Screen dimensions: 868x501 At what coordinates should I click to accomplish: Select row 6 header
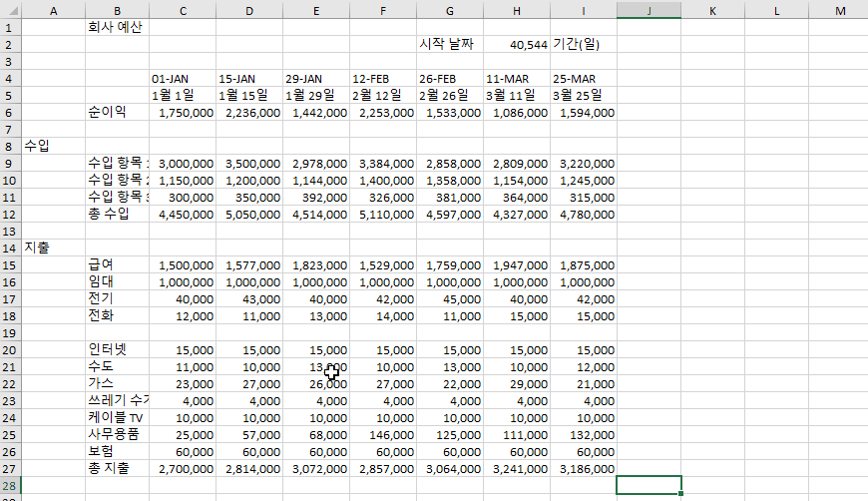coord(11,113)
